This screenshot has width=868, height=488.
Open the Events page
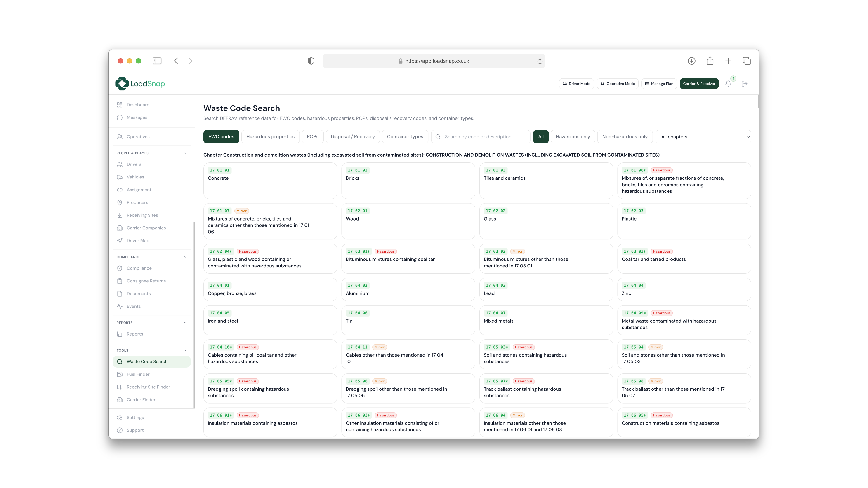click(x=152, y=307)
